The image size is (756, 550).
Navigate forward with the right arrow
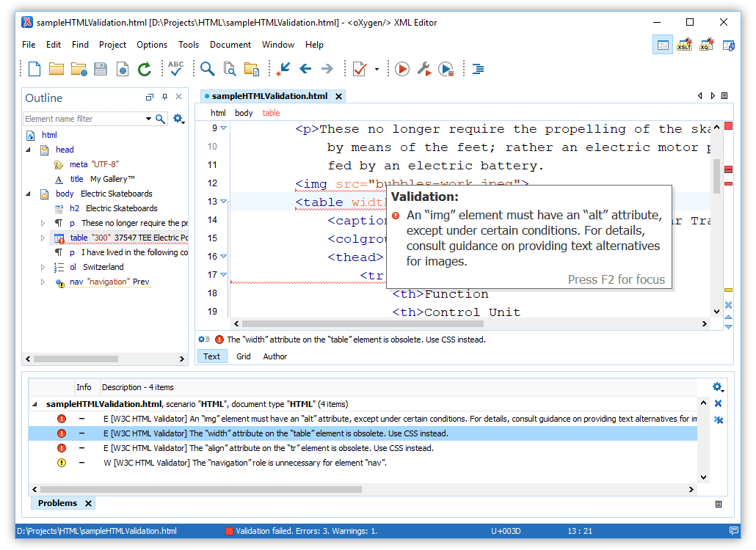327,69
